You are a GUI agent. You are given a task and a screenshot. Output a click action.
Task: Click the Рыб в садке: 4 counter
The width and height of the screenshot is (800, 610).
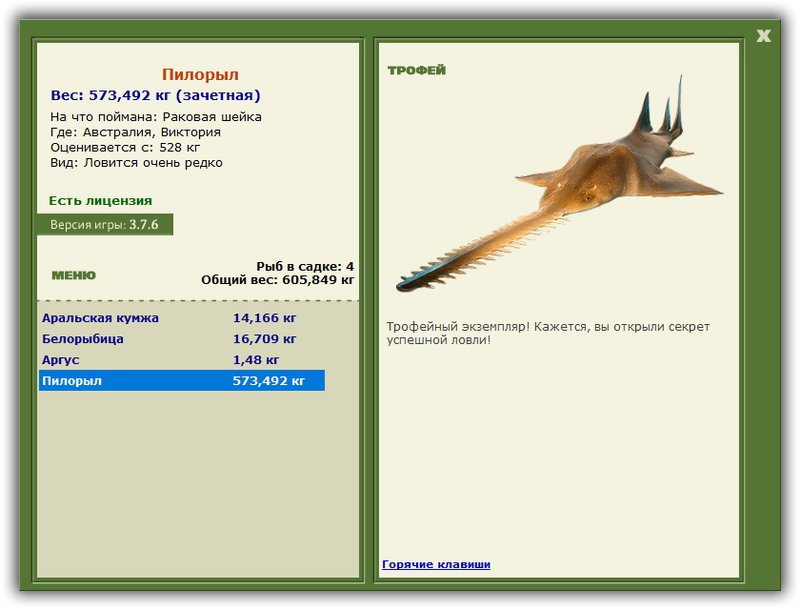click(305, 266)
